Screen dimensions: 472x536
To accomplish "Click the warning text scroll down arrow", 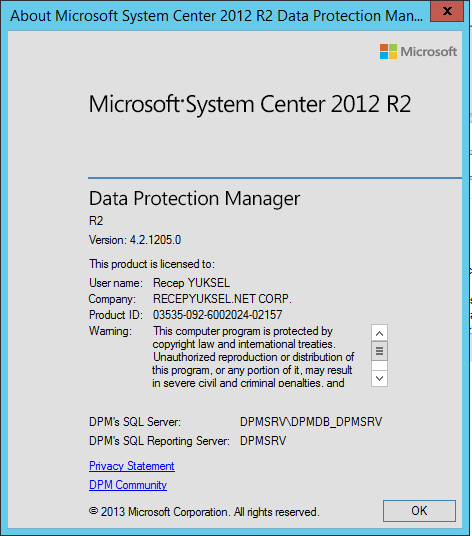I will 379,378.
